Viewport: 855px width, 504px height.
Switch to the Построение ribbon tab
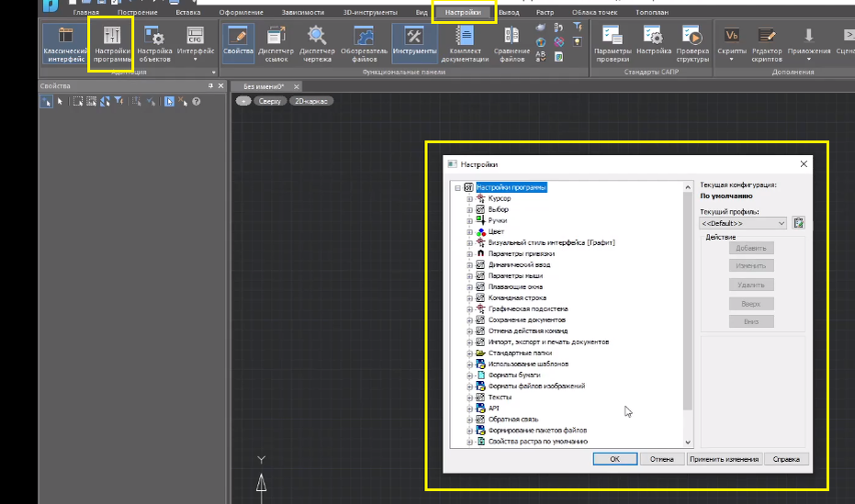point(138,12)
